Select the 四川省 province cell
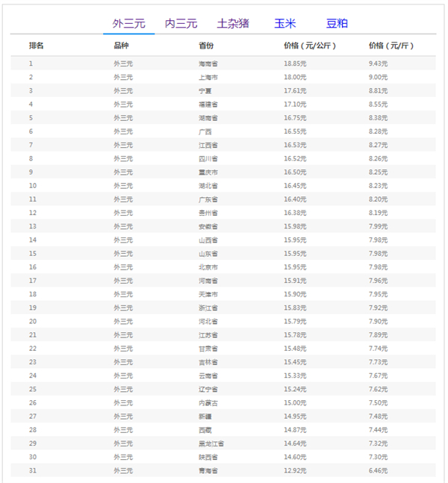448x483 pixels. 208,158
